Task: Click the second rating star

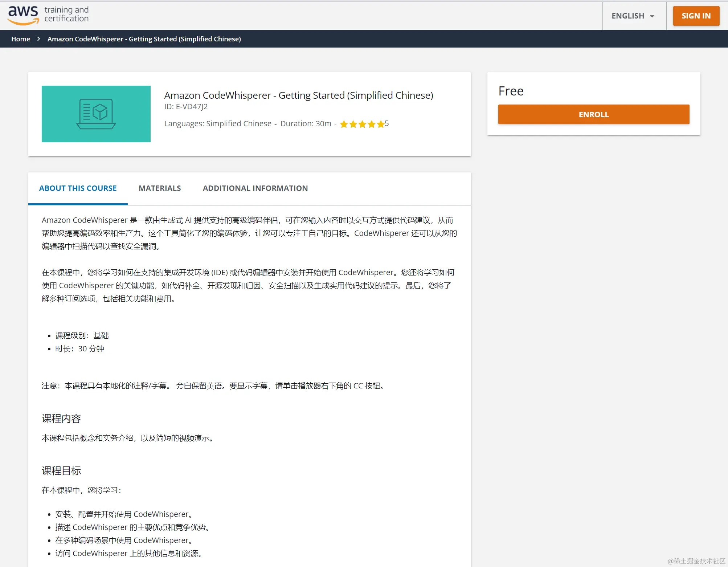Action: click(x=353, y=125)
